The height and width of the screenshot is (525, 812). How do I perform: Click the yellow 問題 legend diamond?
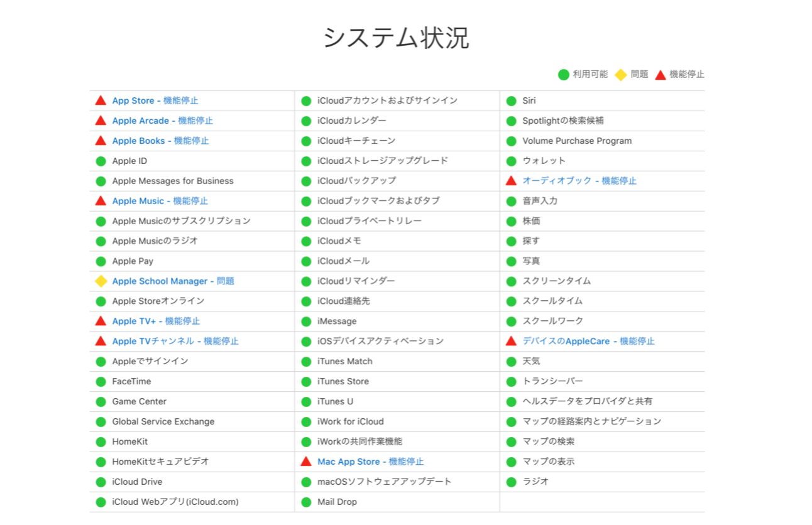click(x=620, y=75)
